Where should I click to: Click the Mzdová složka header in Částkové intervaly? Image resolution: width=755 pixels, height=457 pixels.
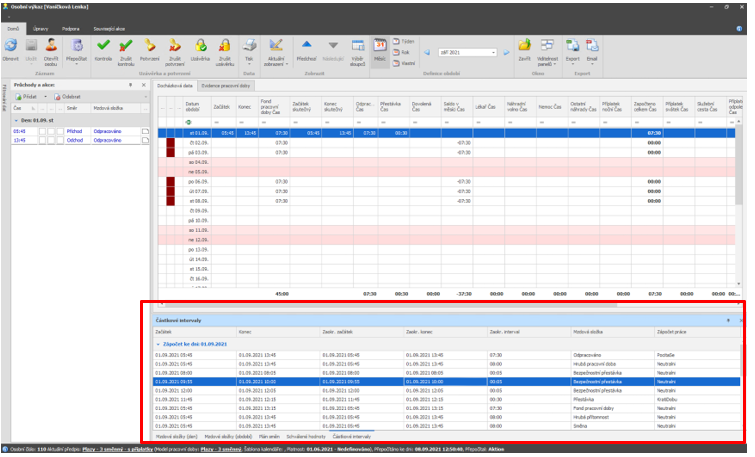click(612, 332)
